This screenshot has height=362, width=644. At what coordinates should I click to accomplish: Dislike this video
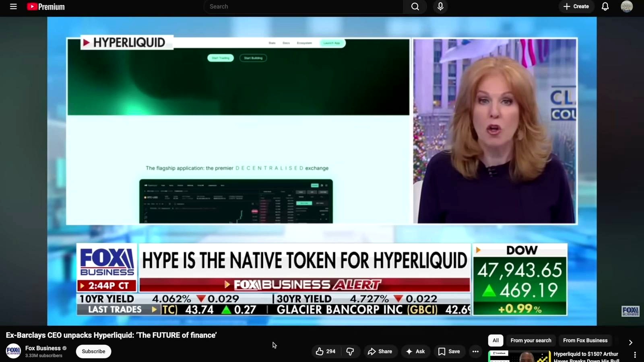tap(350, 351)
